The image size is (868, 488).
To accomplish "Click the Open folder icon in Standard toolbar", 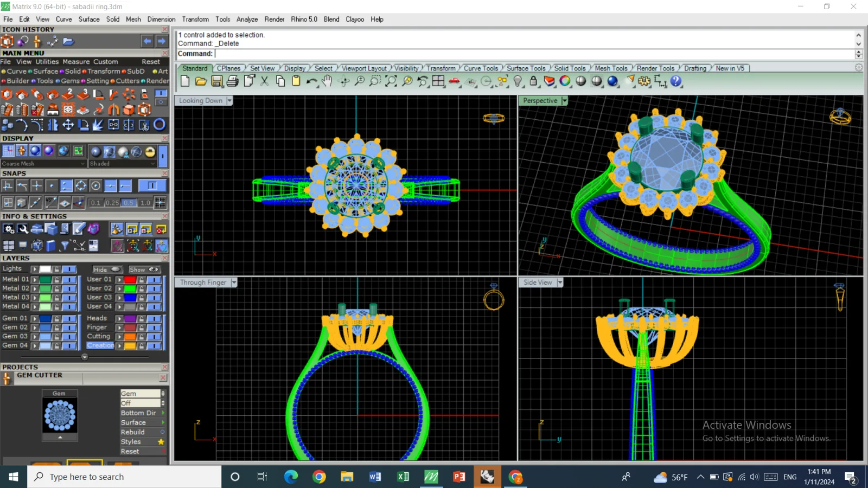I will coord(201,81).
